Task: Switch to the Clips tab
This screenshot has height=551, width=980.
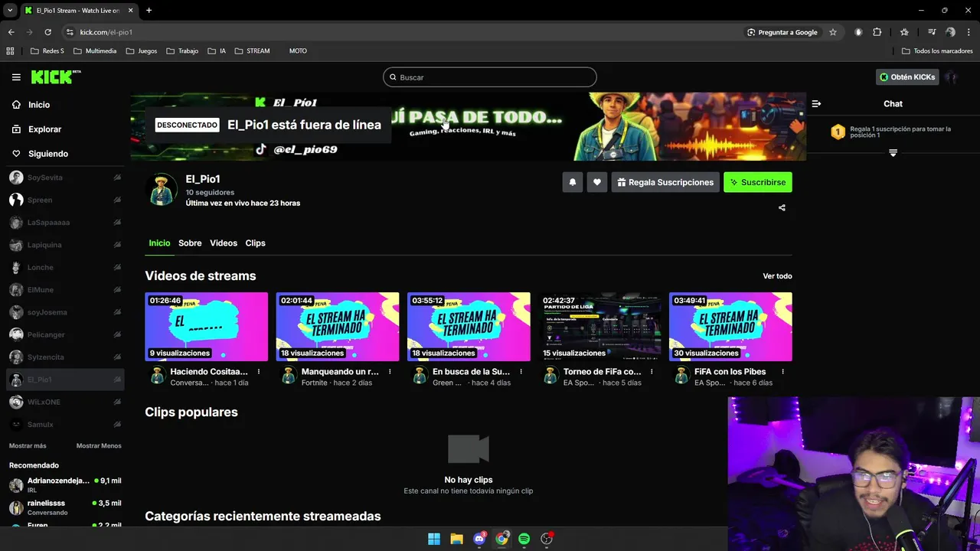Action: [255, 243]
